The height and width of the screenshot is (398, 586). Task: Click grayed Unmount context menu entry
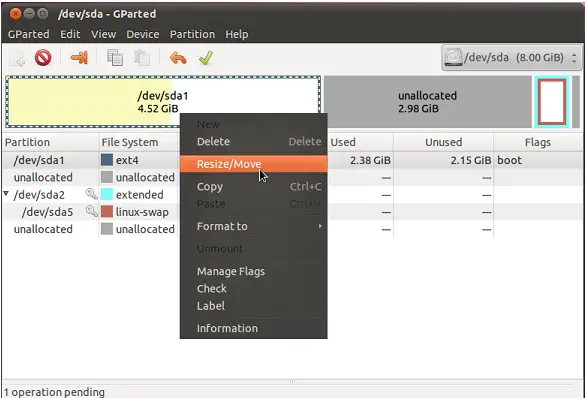(x=253, y=249)
